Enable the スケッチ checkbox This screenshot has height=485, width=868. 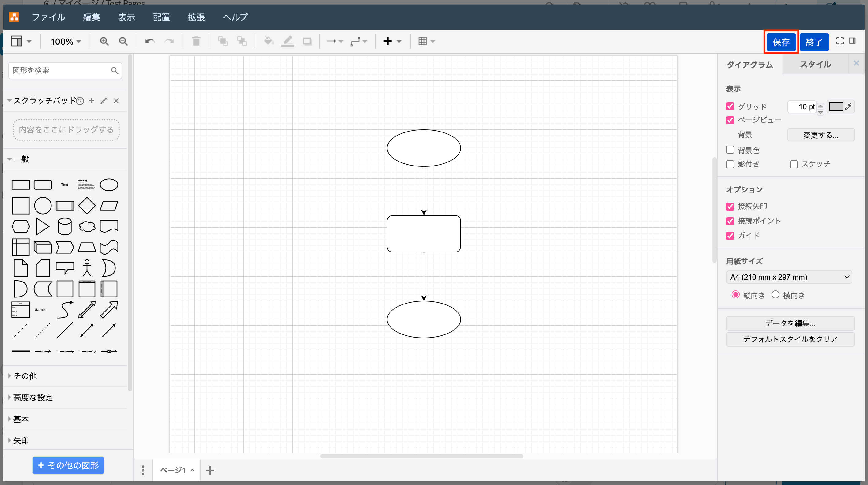(x=794, y=164)
